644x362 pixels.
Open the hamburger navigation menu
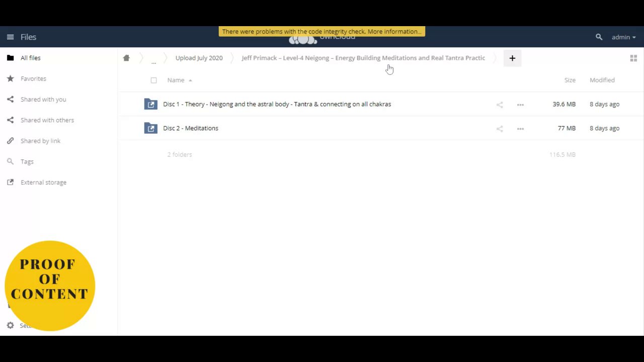coord(10,37)
